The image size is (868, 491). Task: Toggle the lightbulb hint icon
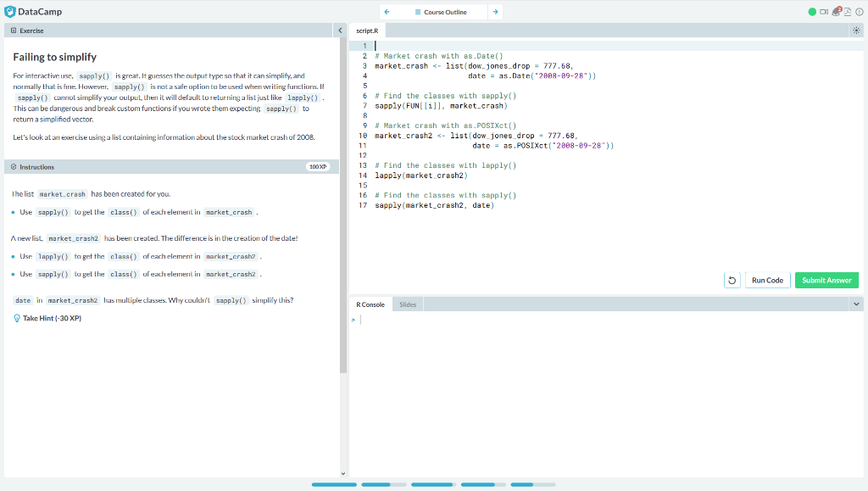click(x=18, y=318)
